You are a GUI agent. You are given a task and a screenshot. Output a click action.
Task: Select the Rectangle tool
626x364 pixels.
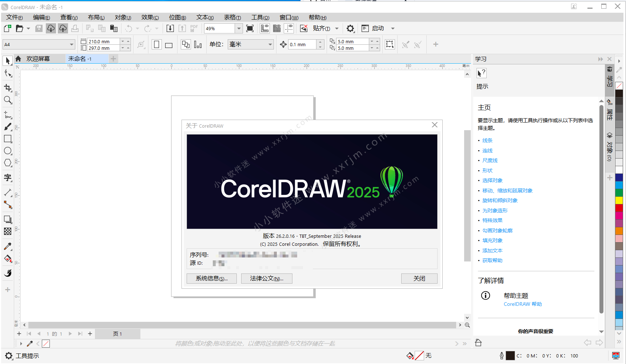(x=8, y=139)
